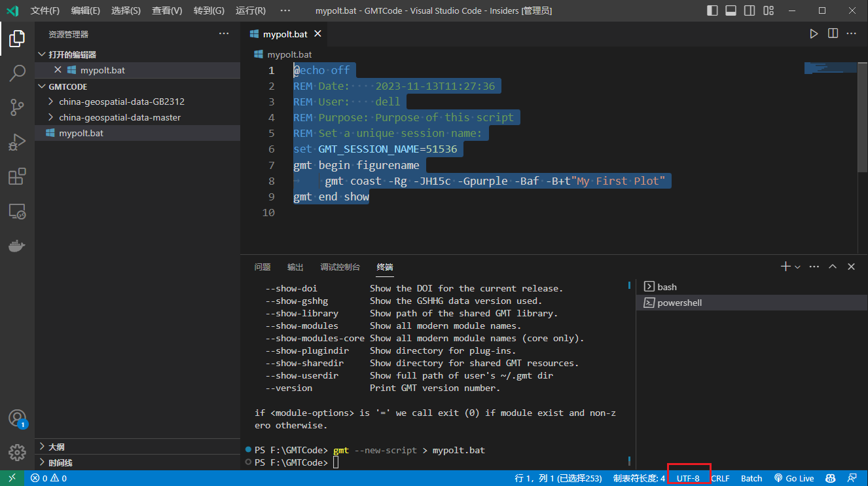Switch to the Terminal panel tab

pos(385,267)
